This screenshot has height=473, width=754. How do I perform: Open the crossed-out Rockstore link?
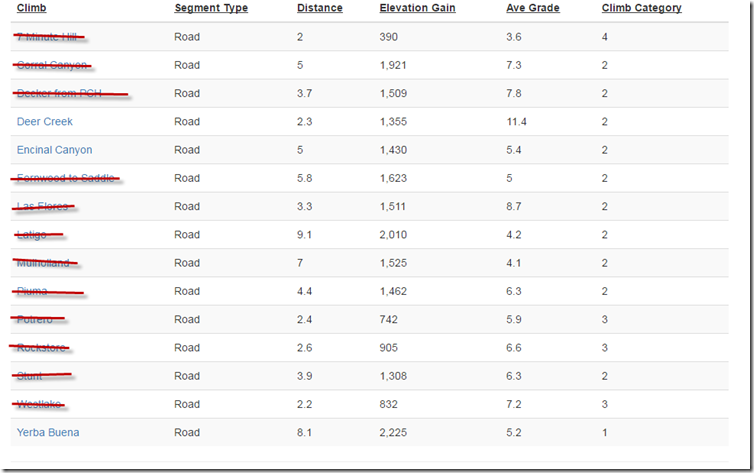(x=41, y=348)
